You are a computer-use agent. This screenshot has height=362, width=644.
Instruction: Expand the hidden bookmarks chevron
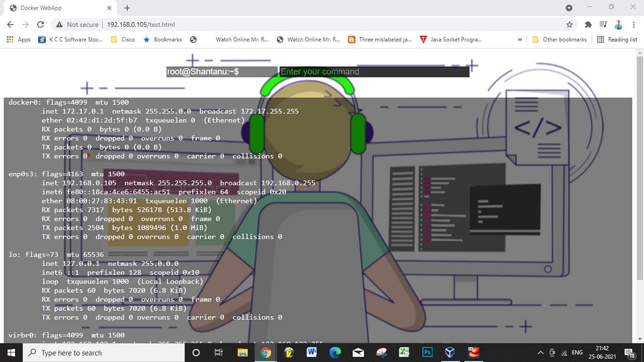(x=519, y=39)
